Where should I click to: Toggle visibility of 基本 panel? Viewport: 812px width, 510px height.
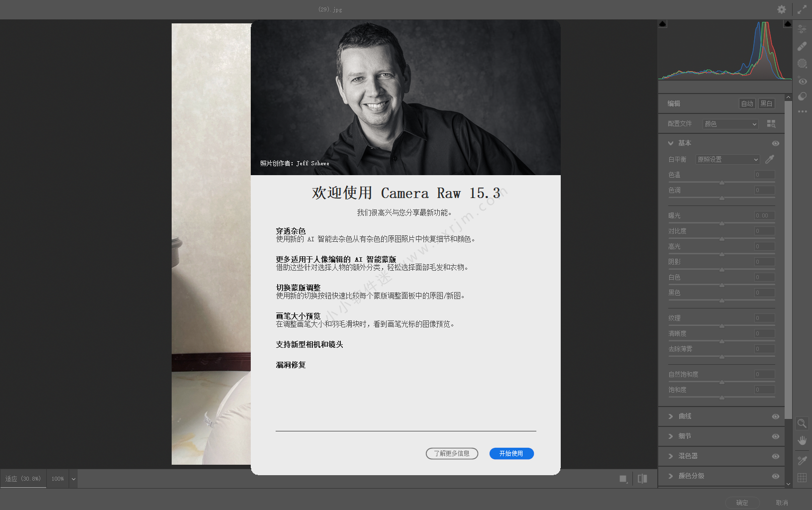[x=775, y=143]
